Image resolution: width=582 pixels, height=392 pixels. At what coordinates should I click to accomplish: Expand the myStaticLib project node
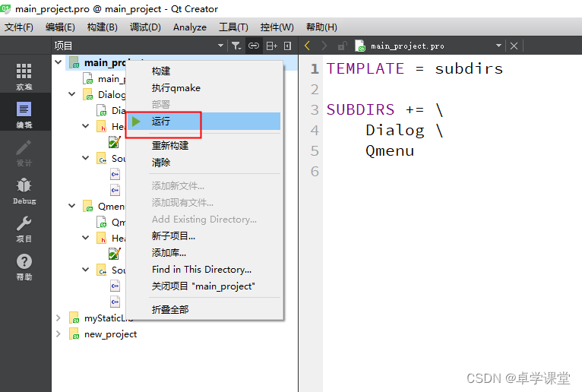click(x=58, y=318)
